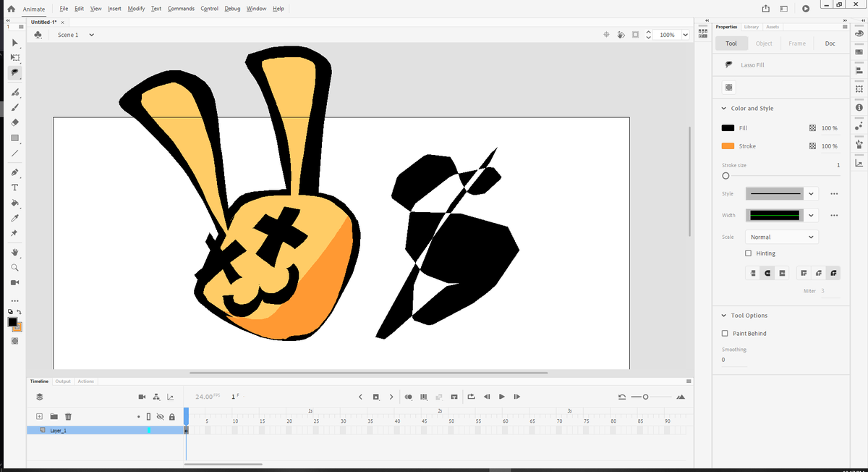Screen dimensions: 868x472
Task: Click the Home icon
Action: click(12, 9)
